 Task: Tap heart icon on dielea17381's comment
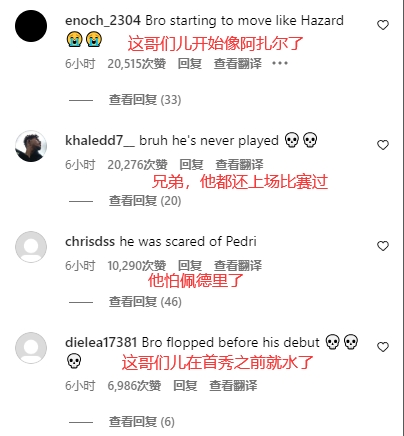tap(383, 347)
